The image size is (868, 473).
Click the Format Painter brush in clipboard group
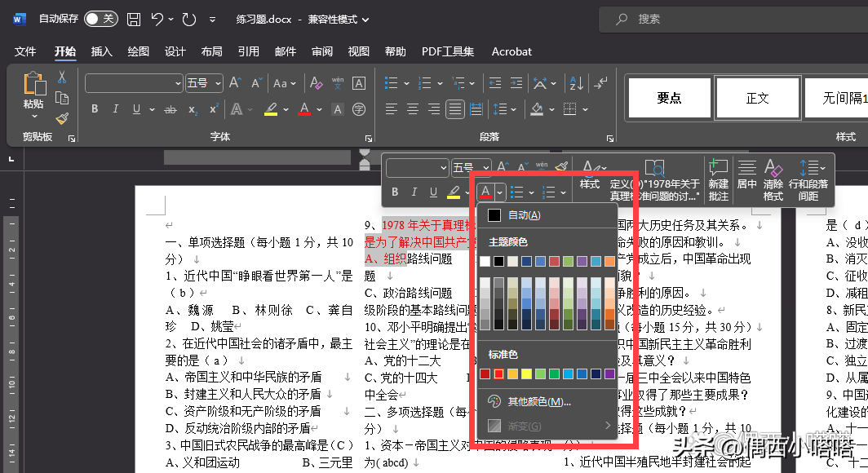tap(62, 119)
